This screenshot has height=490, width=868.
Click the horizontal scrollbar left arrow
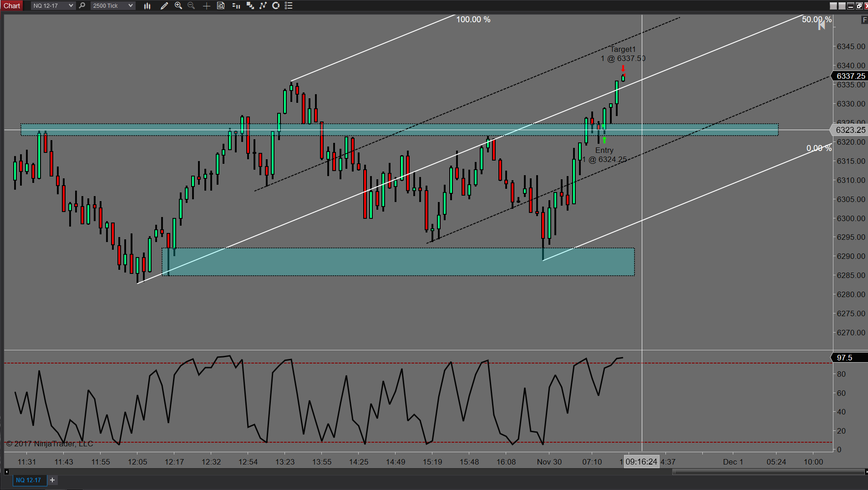tap(6, 472)
